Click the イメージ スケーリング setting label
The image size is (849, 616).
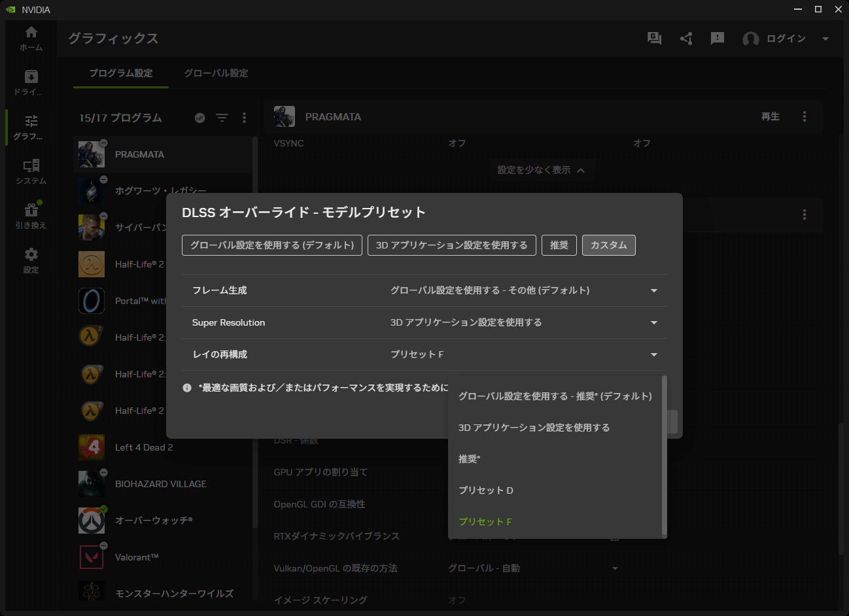pyautogui.click(x=321, y=600)
